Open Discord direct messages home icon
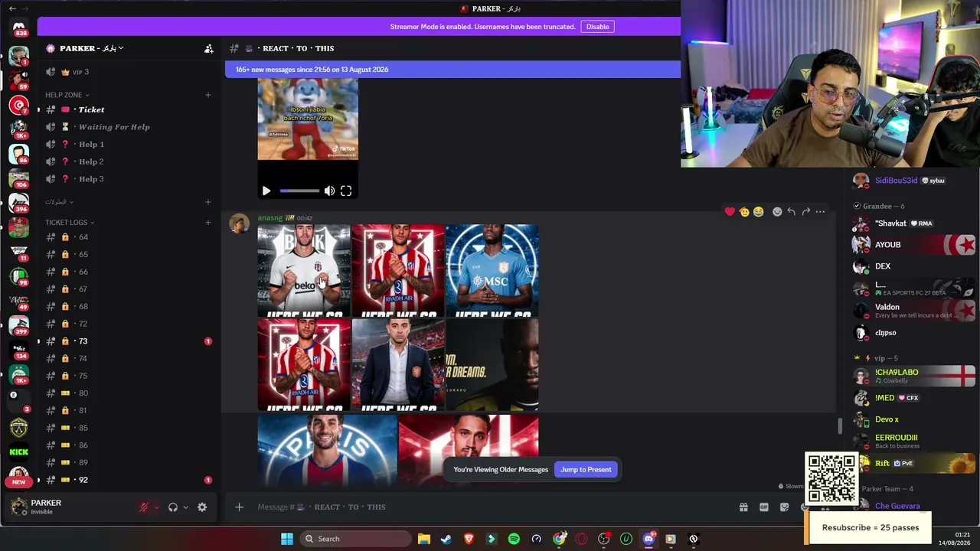This screenshot has width=980, height=551. tap(19, 28)
